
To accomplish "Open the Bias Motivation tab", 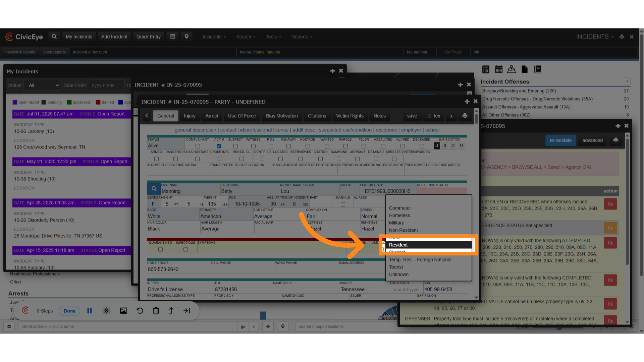I will 282,116.
